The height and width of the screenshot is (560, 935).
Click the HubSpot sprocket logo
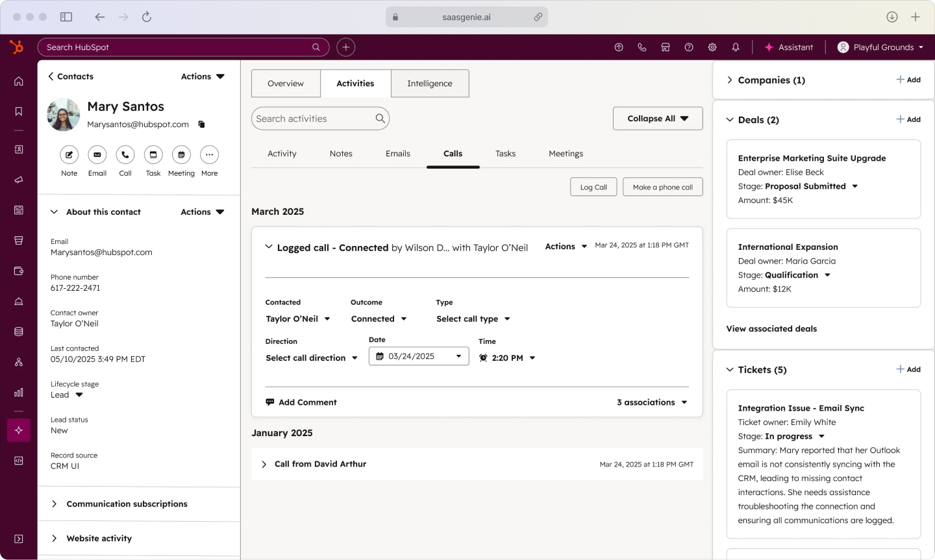pyautogui.click(x=17, y=47)
